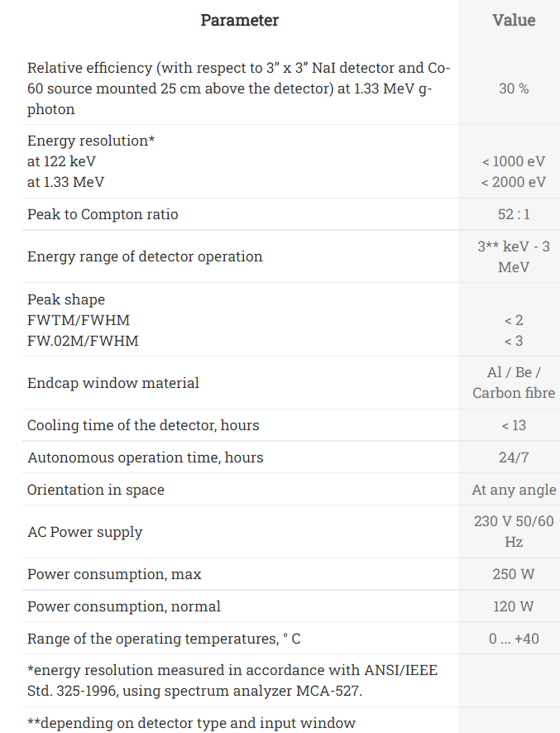This screenshot has height=733, width=560.
Task: Select Cooling time of the detector row
Action: (291, 425)
